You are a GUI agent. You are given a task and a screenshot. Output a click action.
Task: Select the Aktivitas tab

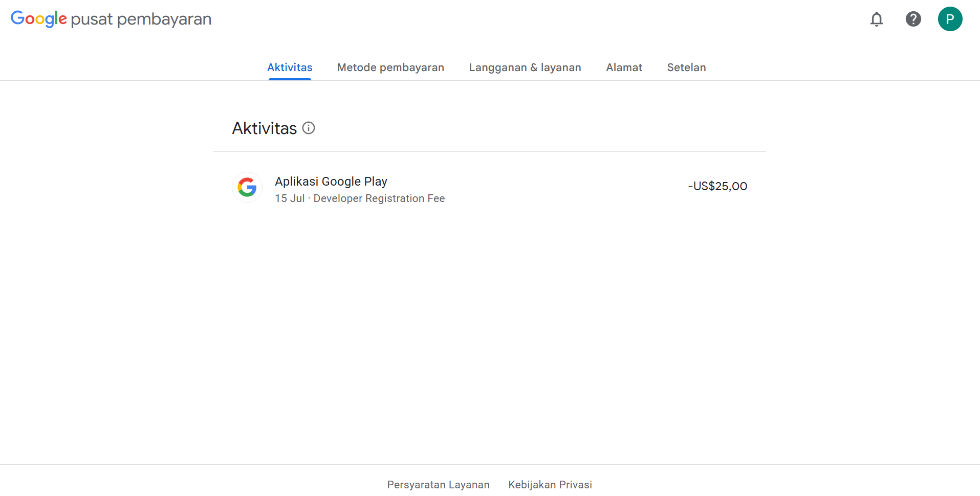tap(290, 67)
